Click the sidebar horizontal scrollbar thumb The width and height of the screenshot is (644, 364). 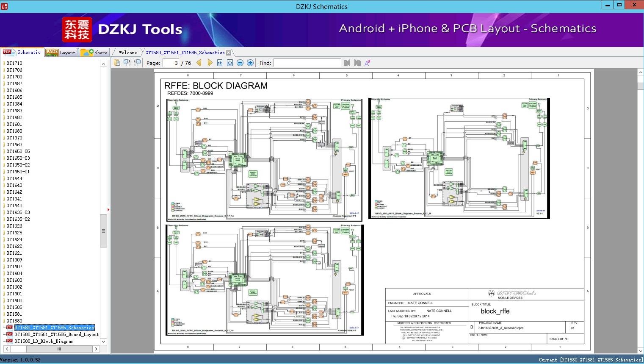coord(59,349)
